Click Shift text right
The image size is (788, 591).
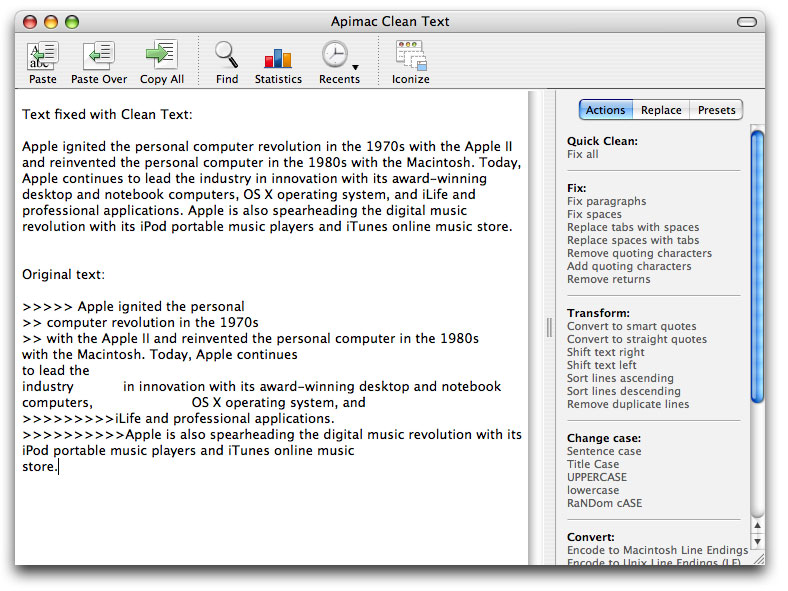(x=606, y=352)
